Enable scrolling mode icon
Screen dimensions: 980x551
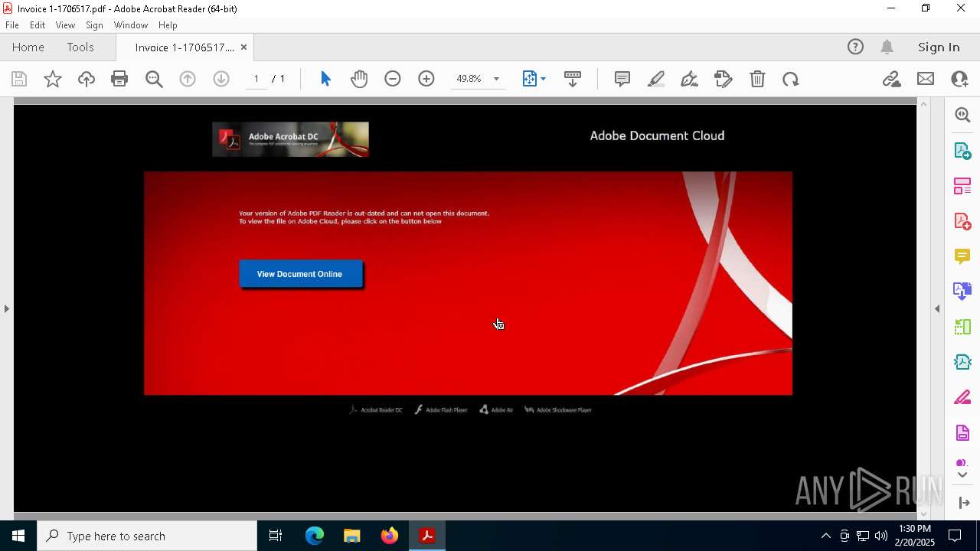(573, 79)
